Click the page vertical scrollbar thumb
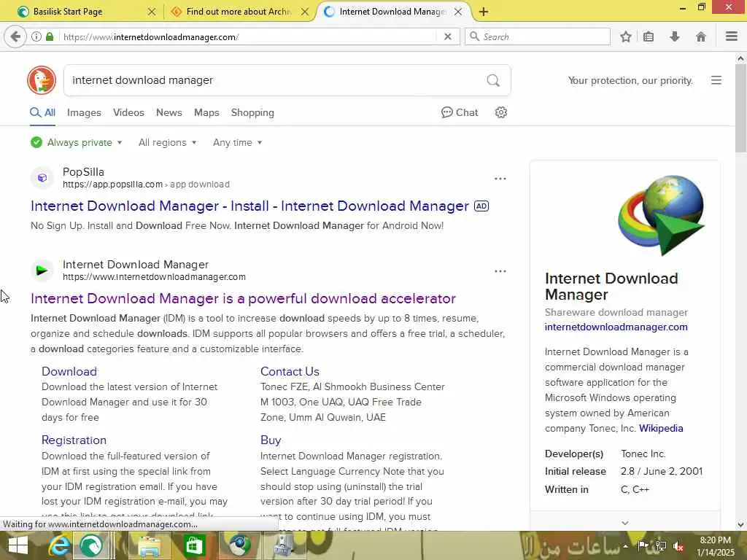Screen dimensions: 747x560 pyautogui.click(x=740, y=109)
